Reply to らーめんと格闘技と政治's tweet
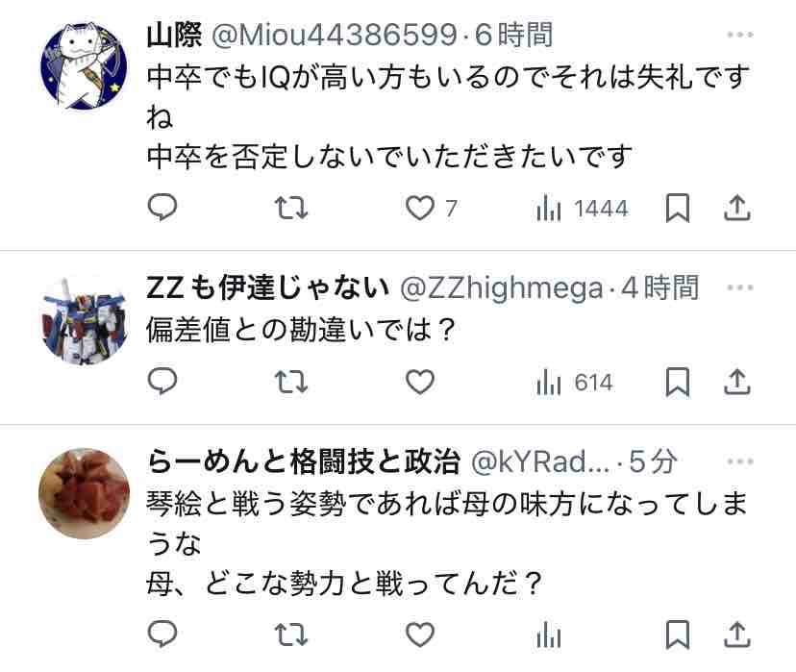The image size is (796, 672). (x=162, y=634)
